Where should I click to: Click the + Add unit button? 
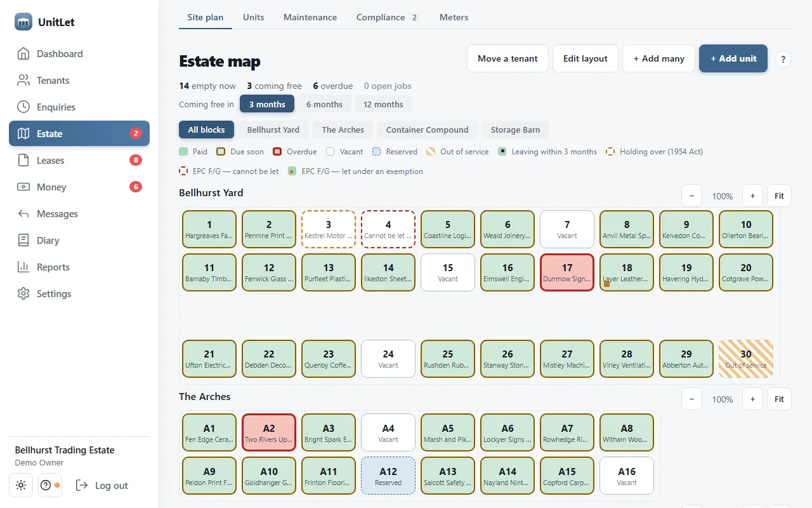pos(733,58)
